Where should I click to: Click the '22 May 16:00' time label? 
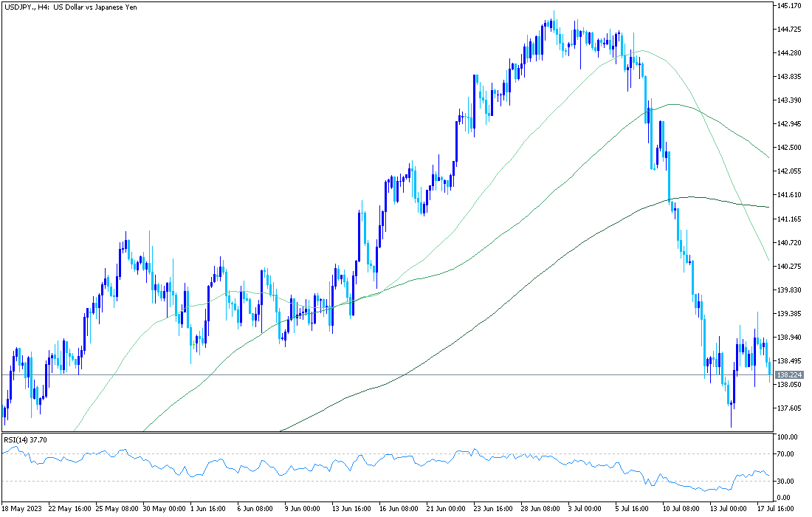(70, 509)
